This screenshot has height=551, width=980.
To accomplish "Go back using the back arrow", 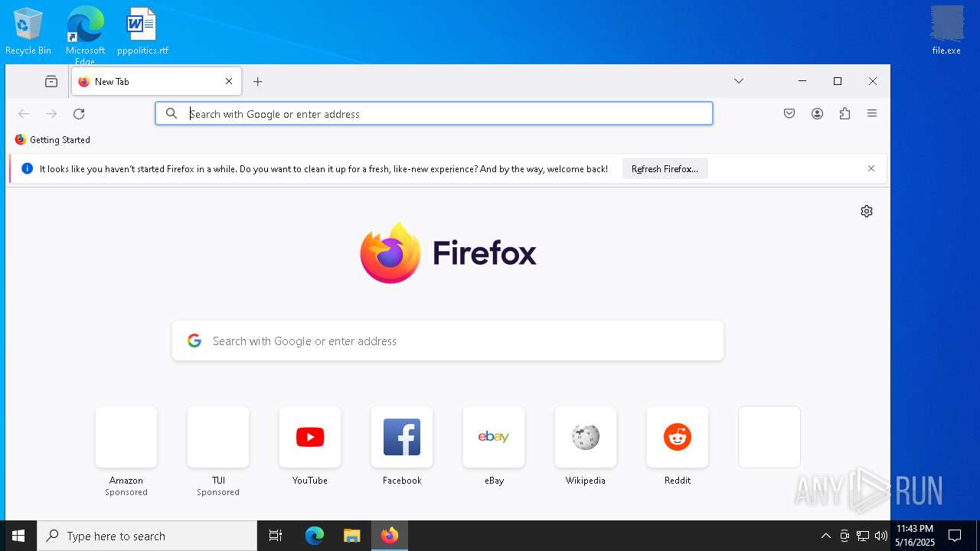I will tap(24, 113).
